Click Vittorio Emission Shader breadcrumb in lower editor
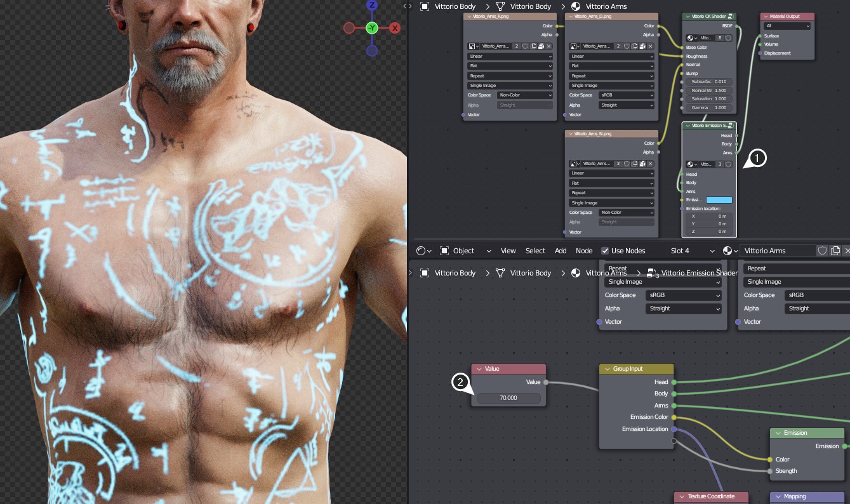The image size is (850, 504). pyautogui.click(x=700, y=274)
